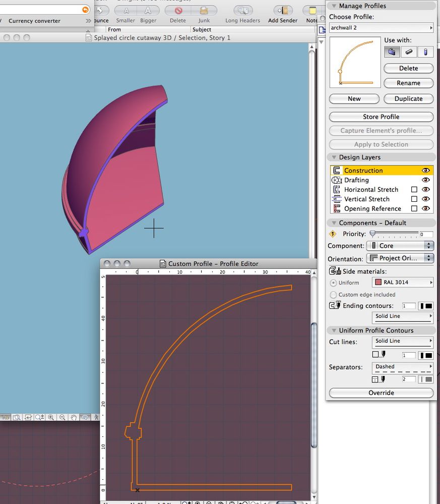Image resolution: width=440 pixels, height=504 pixels.
Task: Select the column icon under Use with
Action: pyautogui.click(x=426, y=51)
